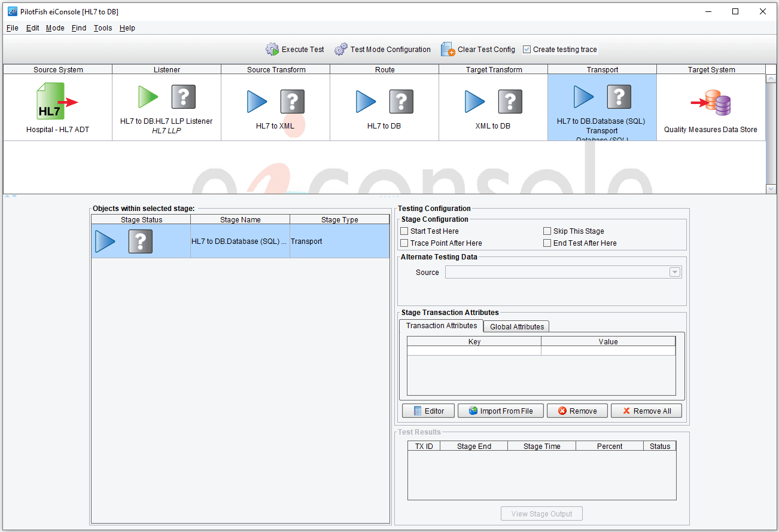Switch to the Global Attributes tab
Image resolution: width=779 pixels, height=532 pixels.
[517, 326]
